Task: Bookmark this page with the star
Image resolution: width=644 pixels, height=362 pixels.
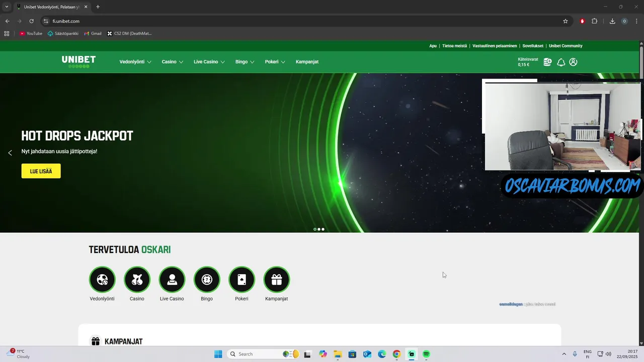Action: (x=566, y=21)
